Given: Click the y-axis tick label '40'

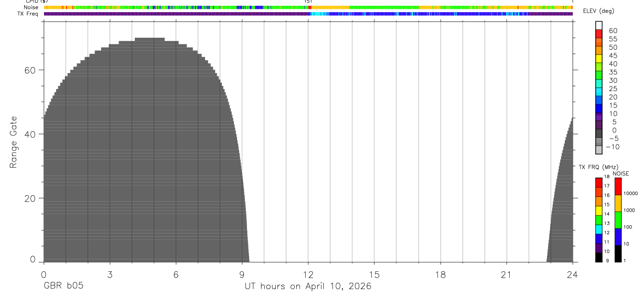Looking at the screenshot, I should 30,134.
